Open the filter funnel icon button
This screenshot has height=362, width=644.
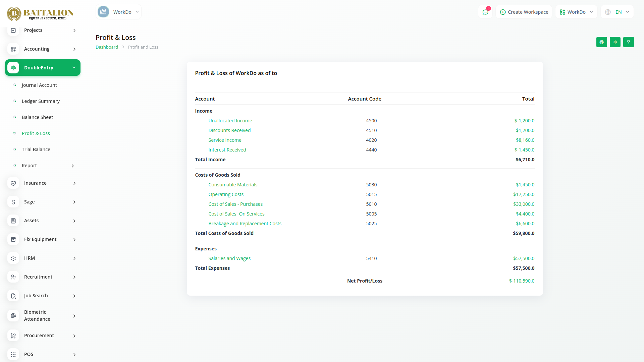tap(628, 42)
